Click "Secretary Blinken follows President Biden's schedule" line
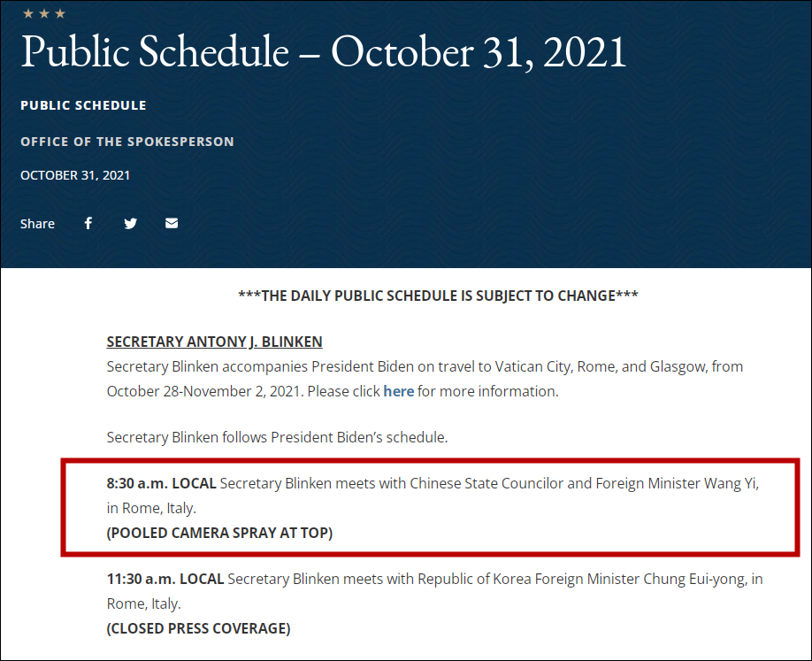812x661 pixels. click(277, 437)
